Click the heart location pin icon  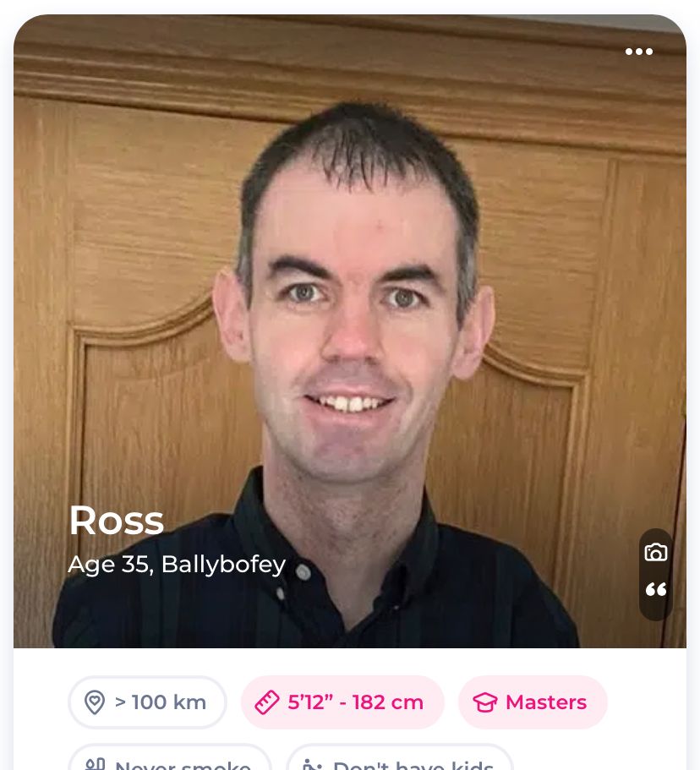click(95, 702)
